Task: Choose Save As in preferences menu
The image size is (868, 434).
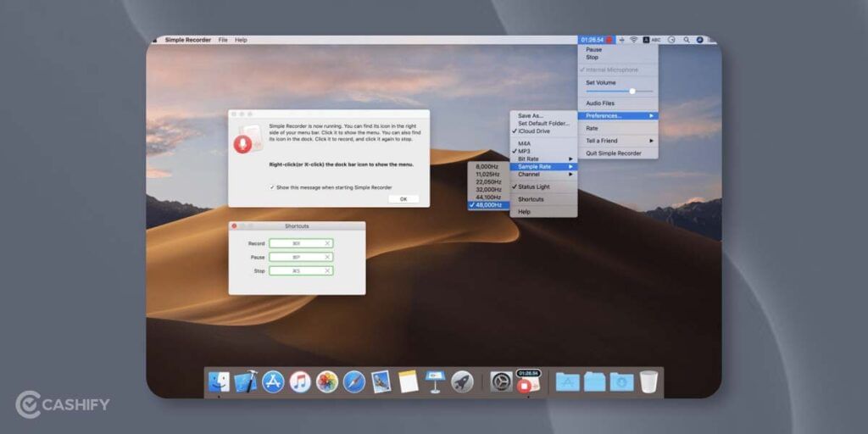Action: (x=543, y=115)
